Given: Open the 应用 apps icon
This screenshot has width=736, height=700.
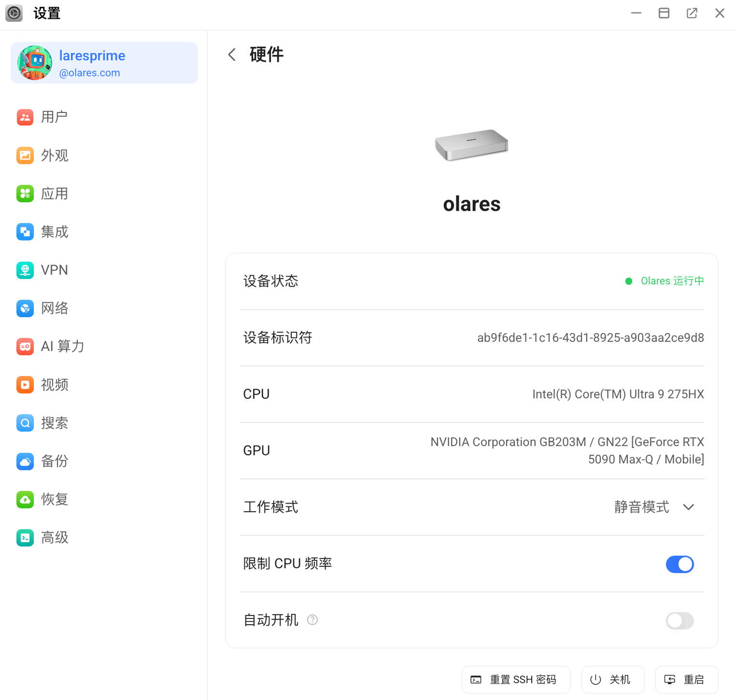Looking at the screenshot, I should [25, 194].
